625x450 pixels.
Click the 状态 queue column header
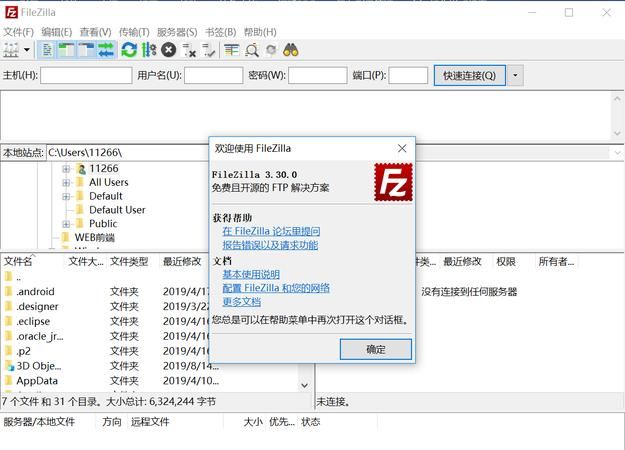311,422
